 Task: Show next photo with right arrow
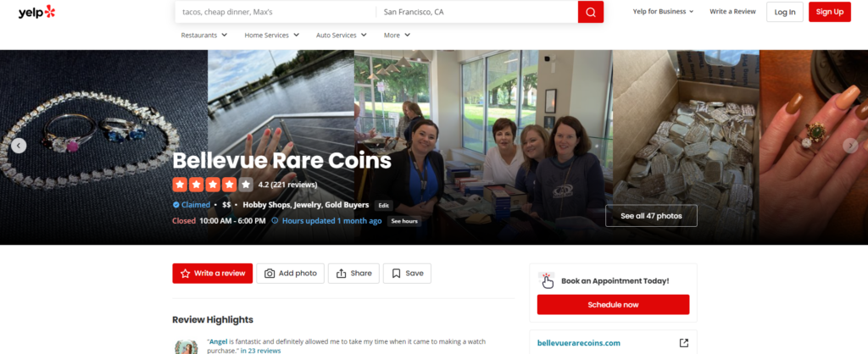850,146
